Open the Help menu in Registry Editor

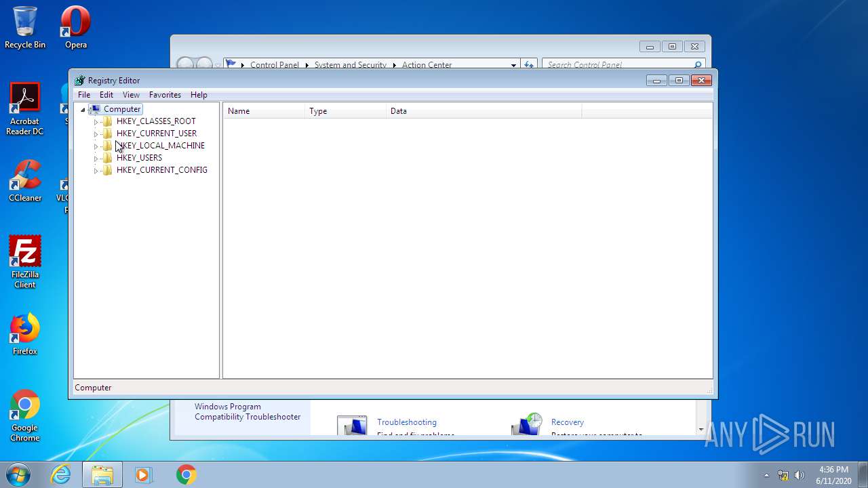point(199,95)
